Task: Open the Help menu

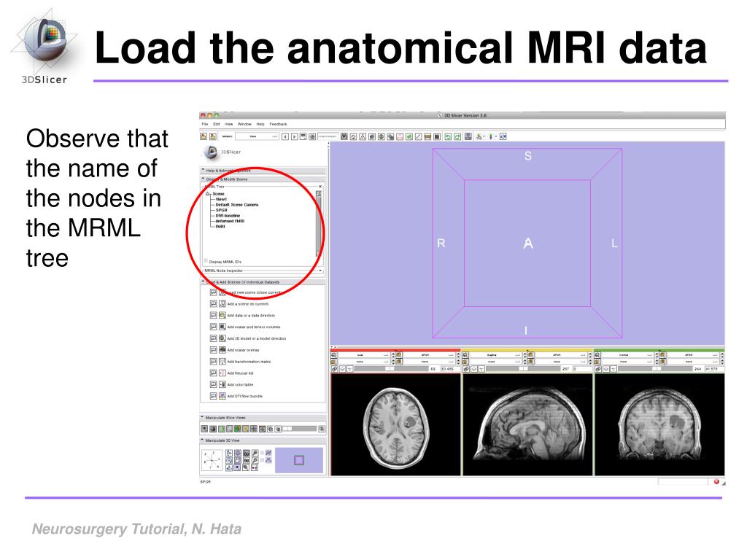Action: click(x=260, y=124)
